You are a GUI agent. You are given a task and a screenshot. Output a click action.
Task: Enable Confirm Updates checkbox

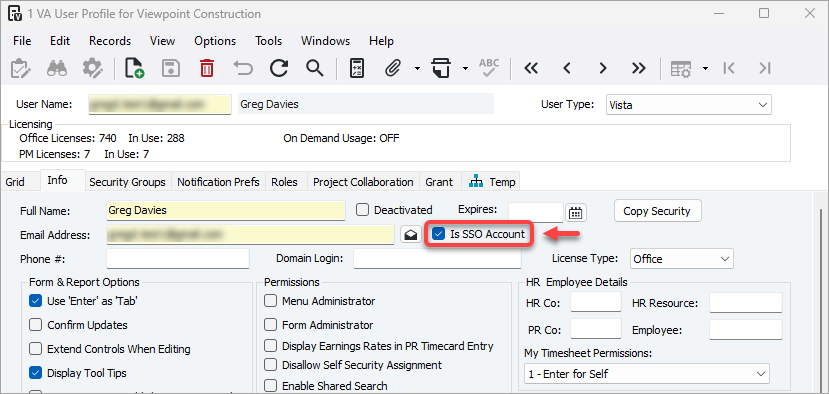[x=35, y=325]
